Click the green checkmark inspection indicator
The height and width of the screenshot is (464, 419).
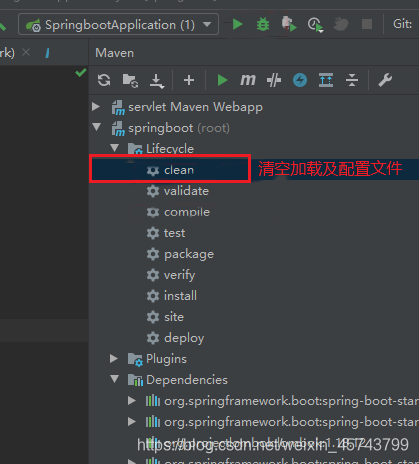[x=81, y=72]
